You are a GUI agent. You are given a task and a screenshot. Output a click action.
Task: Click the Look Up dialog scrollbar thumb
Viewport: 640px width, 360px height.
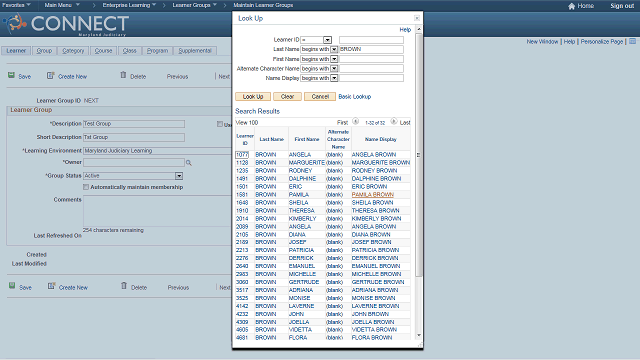[418, 155]
